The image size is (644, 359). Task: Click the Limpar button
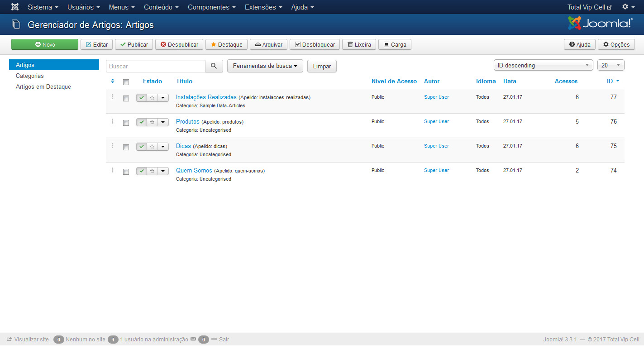[322, 66]
